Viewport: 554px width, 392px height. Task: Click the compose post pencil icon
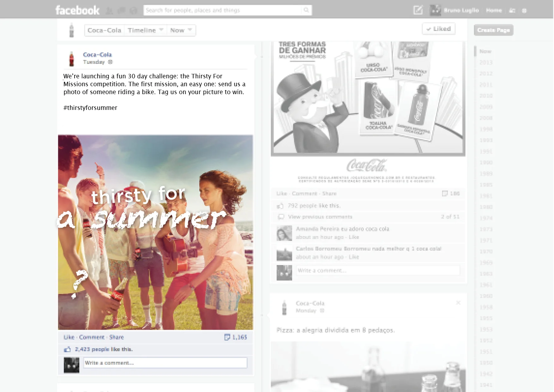[418, 10]
